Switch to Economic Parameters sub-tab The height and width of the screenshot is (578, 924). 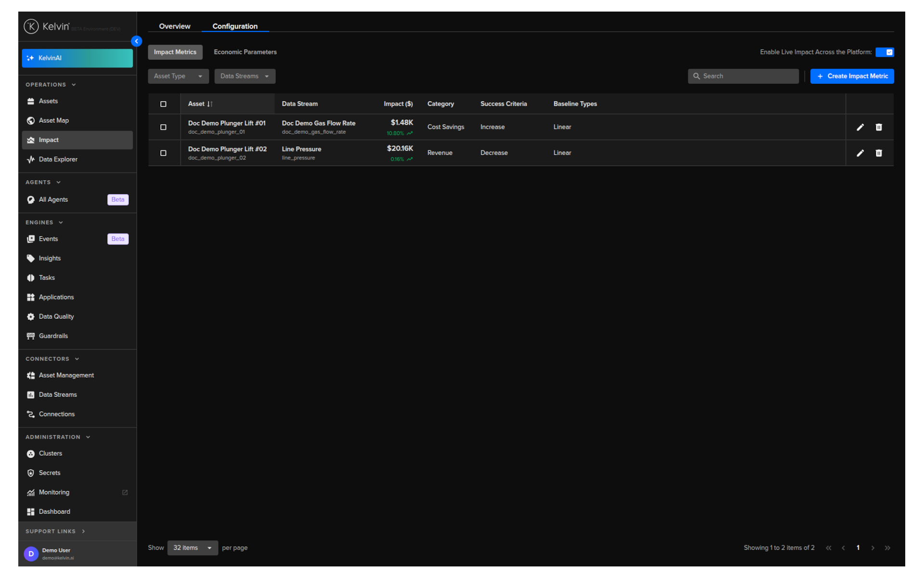click(245, 52)
